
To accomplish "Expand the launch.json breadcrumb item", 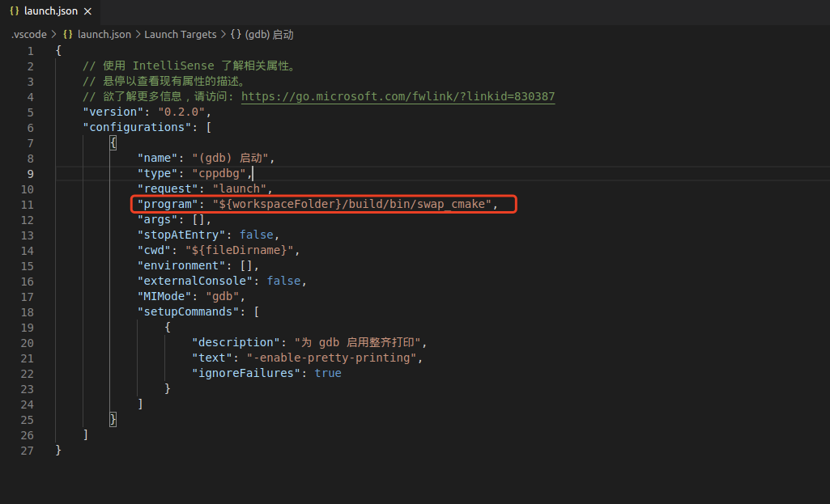I will (104, 34).
